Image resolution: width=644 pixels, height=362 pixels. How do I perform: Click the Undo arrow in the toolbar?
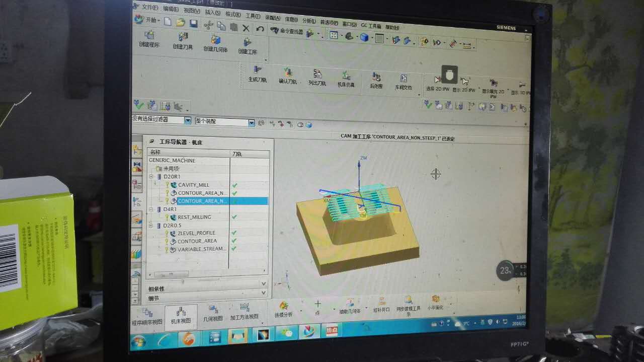coord(260,29)
